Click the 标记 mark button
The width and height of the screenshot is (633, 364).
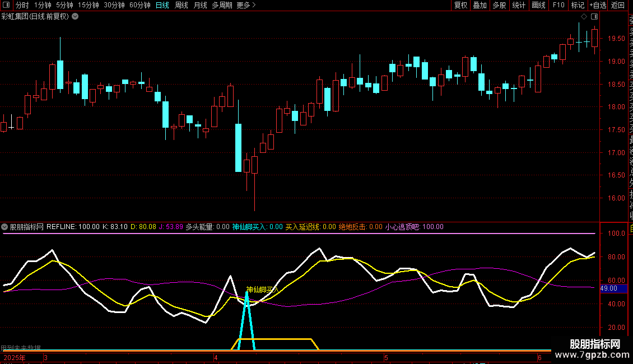pos(578,5)
